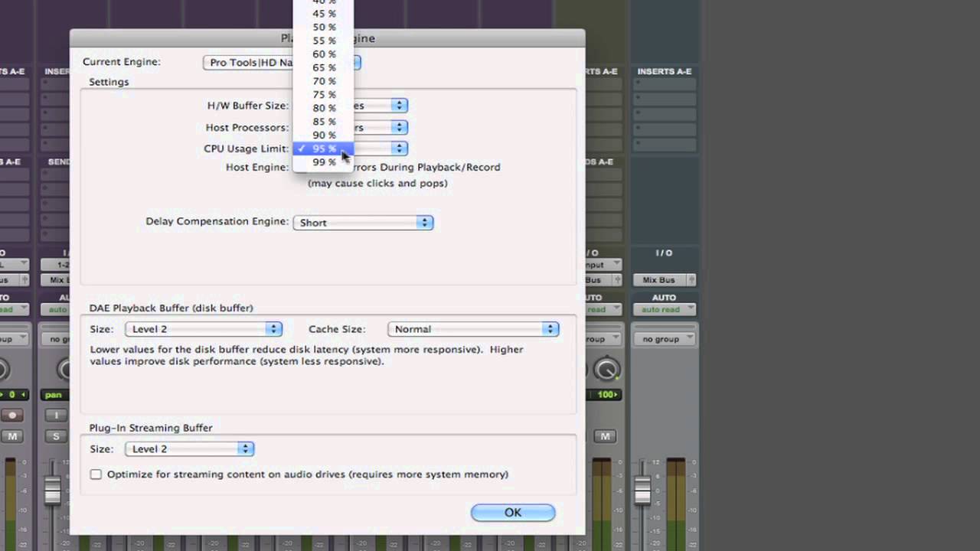Image resolution: width=980 pixels, height=551 pixels.
Task: Open the Plug-In Streaming Buffer Size dropdown
Action: tap(189, 449)
